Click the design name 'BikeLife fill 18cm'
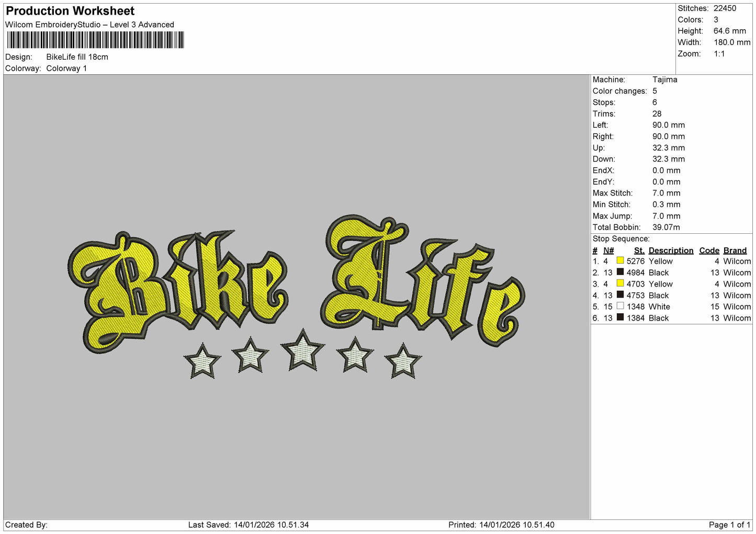The image size is (756, 534). (x=77, y=57)
